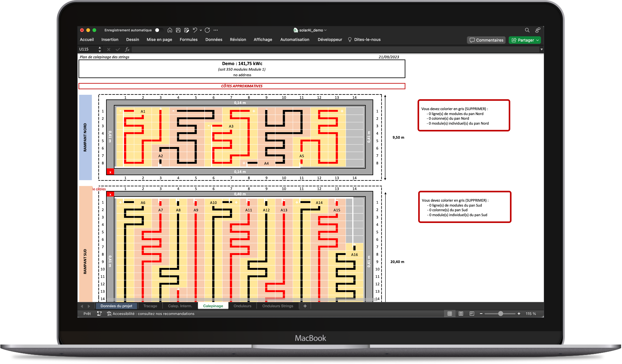Click the Undo arrow icon
Image resolution: width=622 pixels, height=364 pixels.
pyautogui.click(x=195, y=30)
